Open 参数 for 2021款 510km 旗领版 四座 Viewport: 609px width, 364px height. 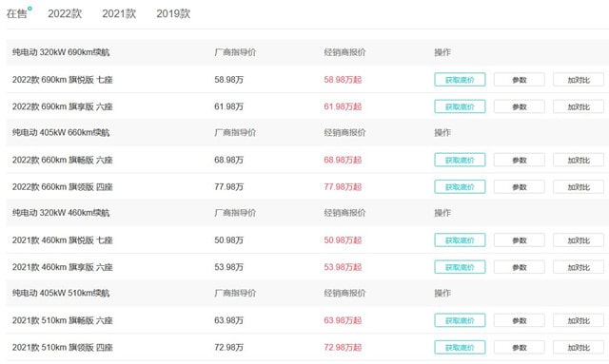(x=520, y=347)
